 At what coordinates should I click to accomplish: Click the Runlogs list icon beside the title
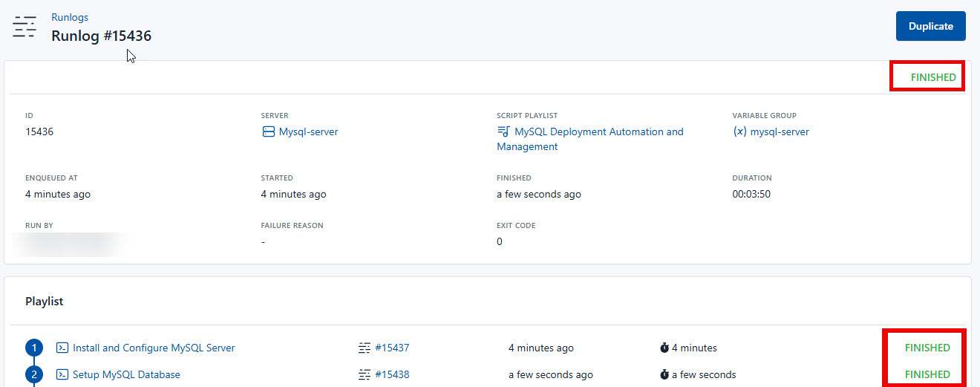pos(24,26)
